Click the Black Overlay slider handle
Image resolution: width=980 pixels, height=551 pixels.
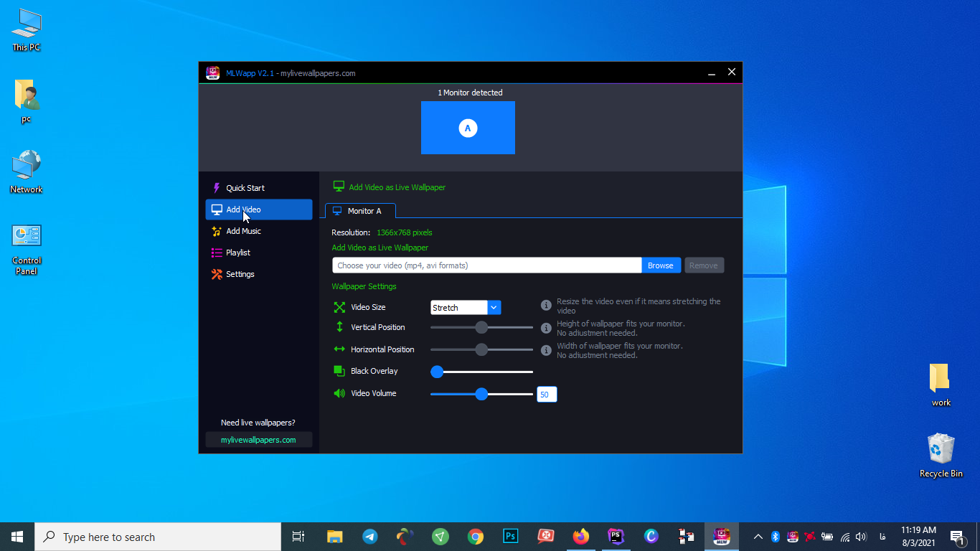click(437, 372)
